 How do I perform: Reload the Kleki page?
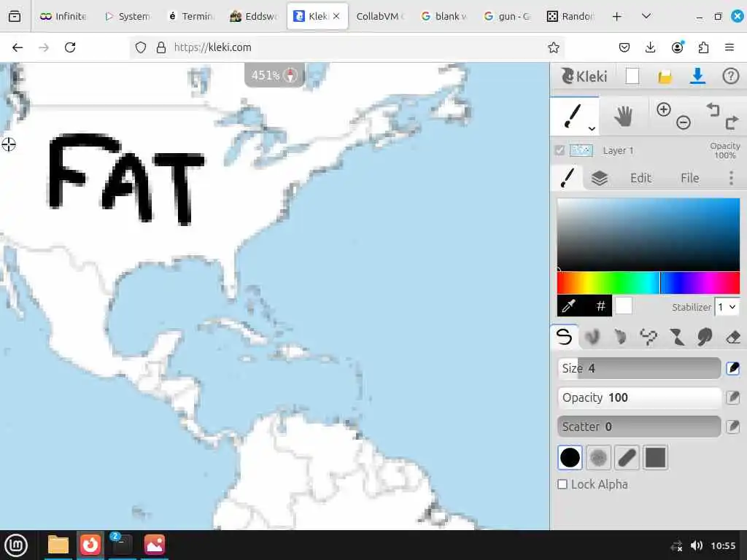(70, 47)
